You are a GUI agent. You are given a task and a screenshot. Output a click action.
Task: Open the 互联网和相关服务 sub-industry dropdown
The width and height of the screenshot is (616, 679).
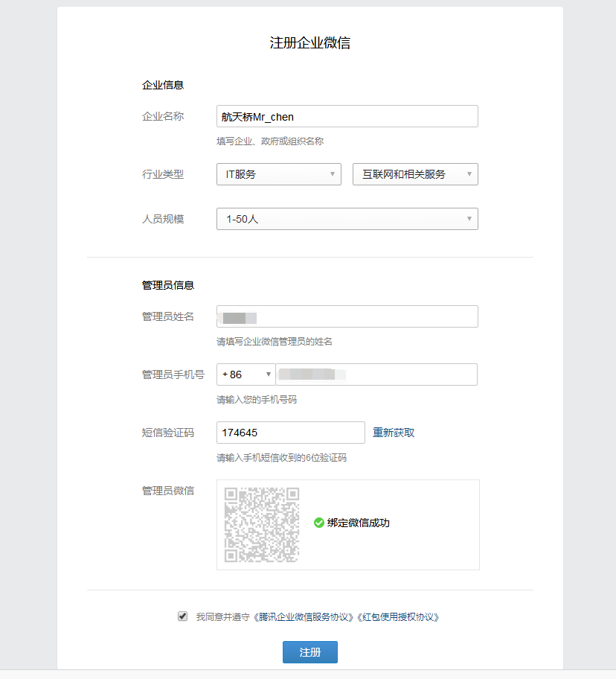coord(415,174)
